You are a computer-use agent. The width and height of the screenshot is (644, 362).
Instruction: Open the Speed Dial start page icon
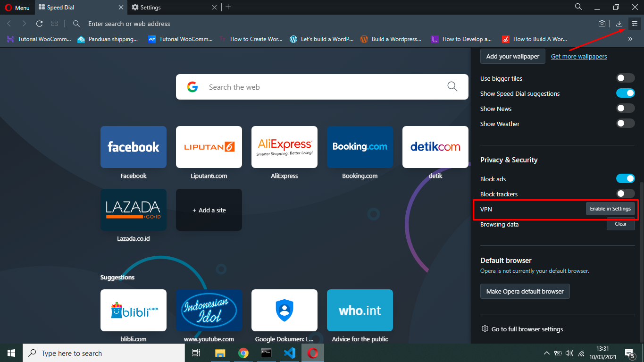tap(55, 24)
